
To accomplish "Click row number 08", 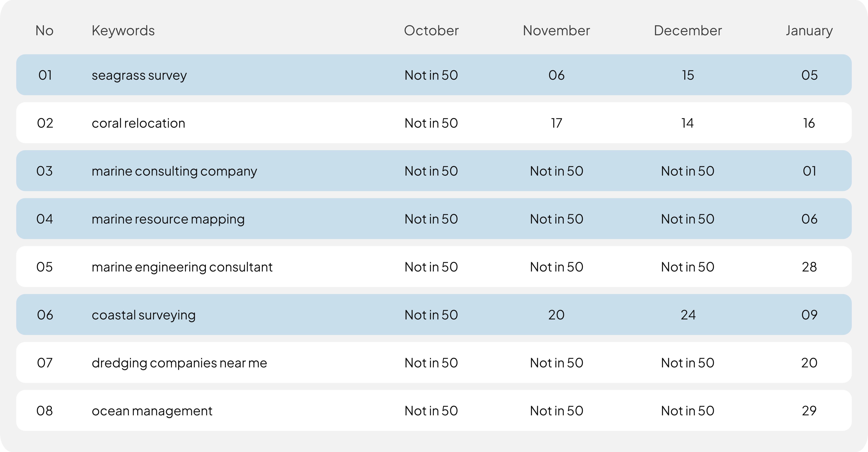I will pyautogui.click(x=45, y=411).
